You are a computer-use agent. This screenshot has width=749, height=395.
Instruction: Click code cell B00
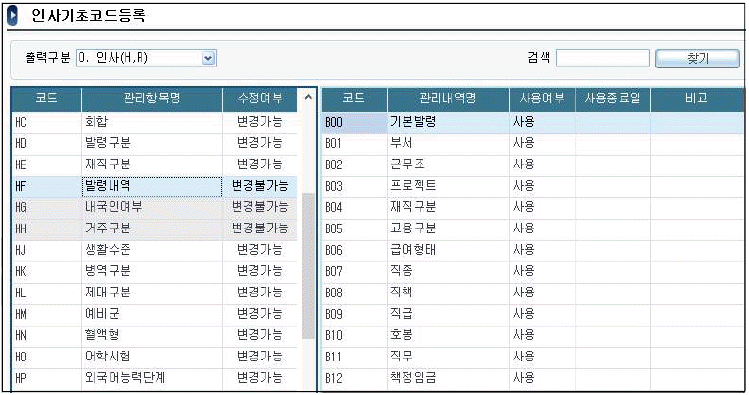[x=355, y=122]
